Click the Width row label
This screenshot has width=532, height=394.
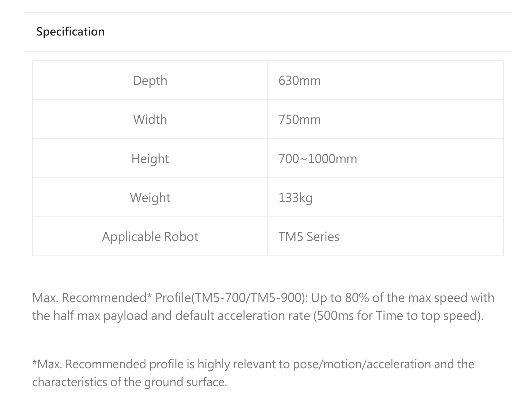(150, 119)
